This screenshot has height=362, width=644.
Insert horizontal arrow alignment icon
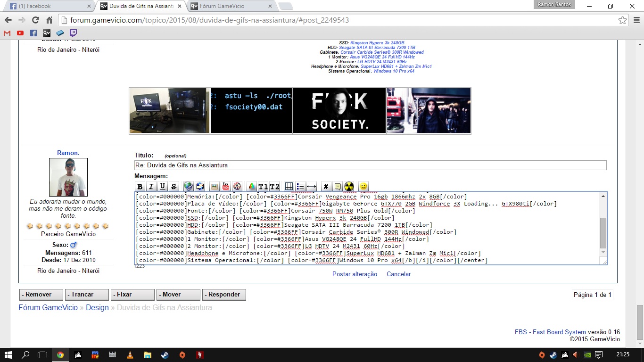click(311, 186)
